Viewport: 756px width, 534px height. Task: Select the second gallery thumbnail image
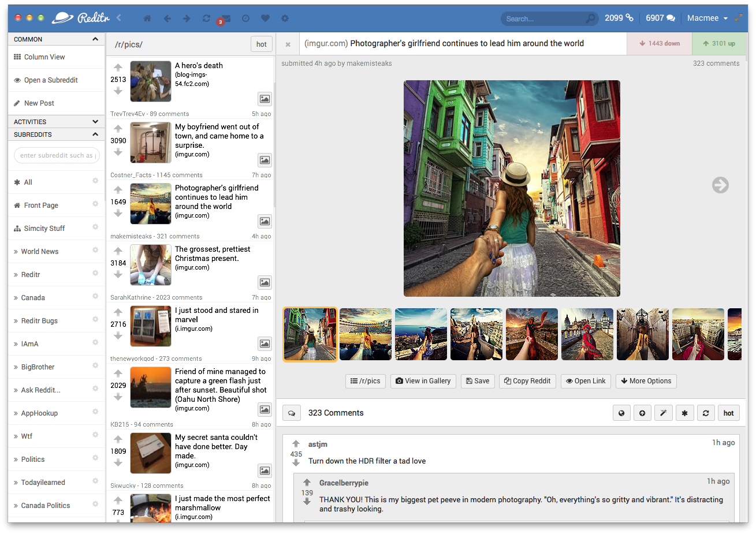pos(365,334)
